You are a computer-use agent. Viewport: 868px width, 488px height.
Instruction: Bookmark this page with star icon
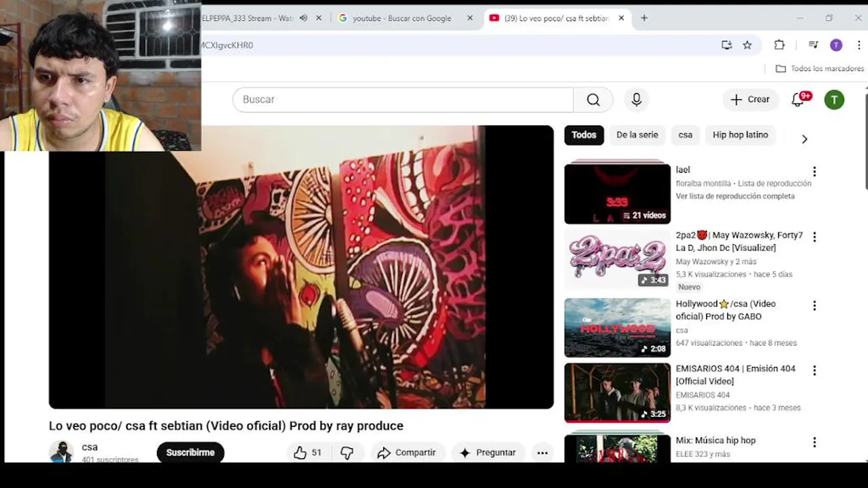pyautogui.click(x=747, y=45)
